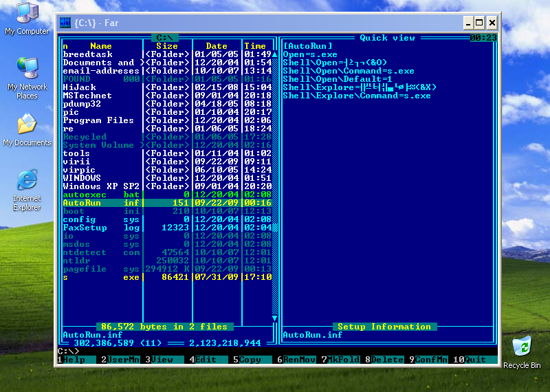Select the breedtask folder
The width and height of the screenshot is (550, 392).
(x=167, y=54)
